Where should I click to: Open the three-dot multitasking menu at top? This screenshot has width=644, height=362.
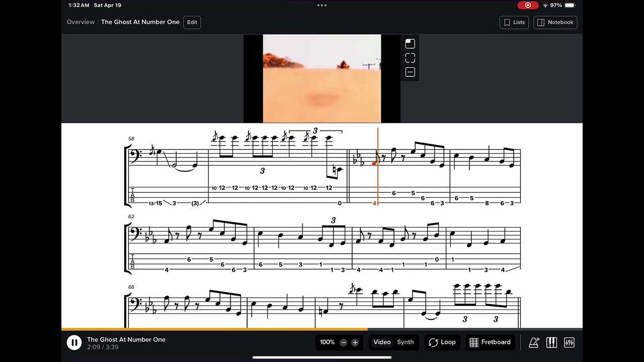(x=322, y=6)
